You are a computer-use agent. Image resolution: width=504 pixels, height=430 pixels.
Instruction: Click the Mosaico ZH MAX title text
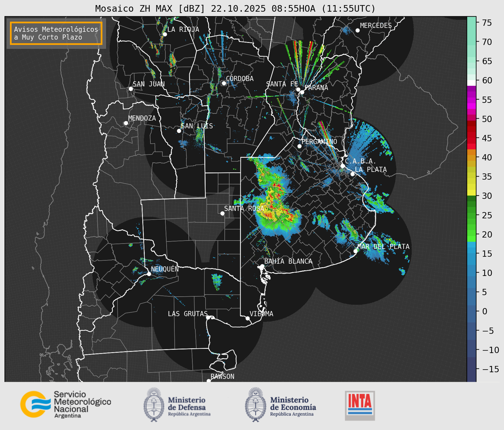(235, 8)
